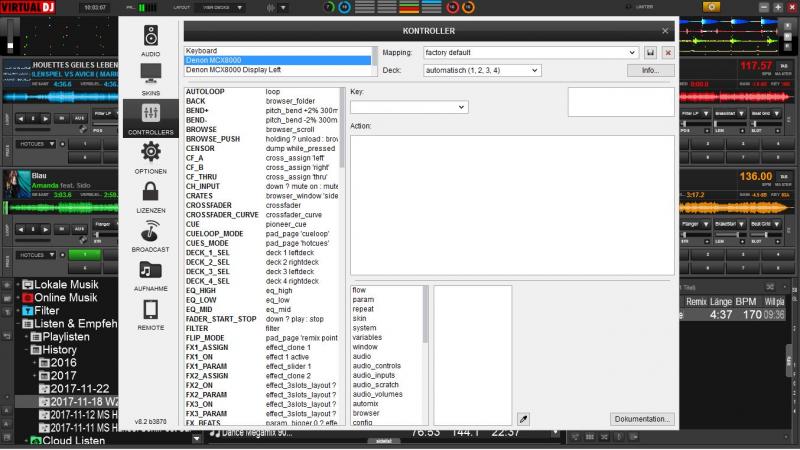Screen dimensions: 800x450
Task: Select the FX1_ON mapping row
Action: coord(262,357)
